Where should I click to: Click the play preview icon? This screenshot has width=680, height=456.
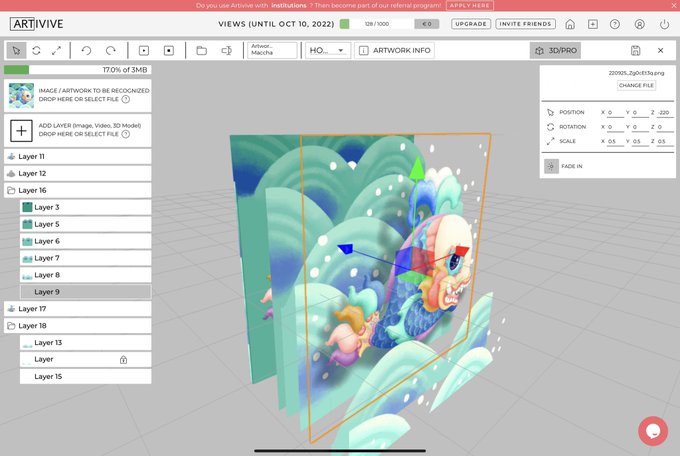(144, 51)
